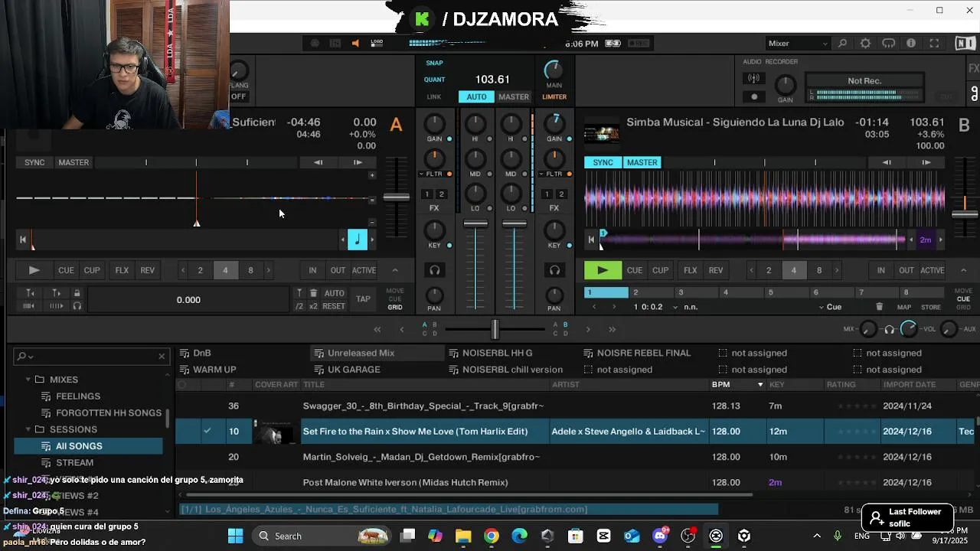Collapse the SESSIONS folder in browser tree
Screen dimensions: 980x551
[x=28, y=429]
